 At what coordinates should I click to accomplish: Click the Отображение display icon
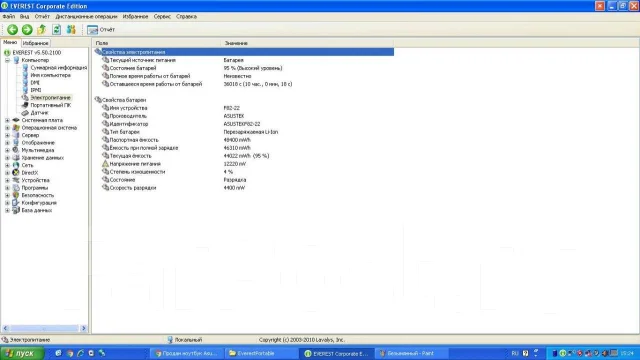pyautogui.click(x=16, y=142)
